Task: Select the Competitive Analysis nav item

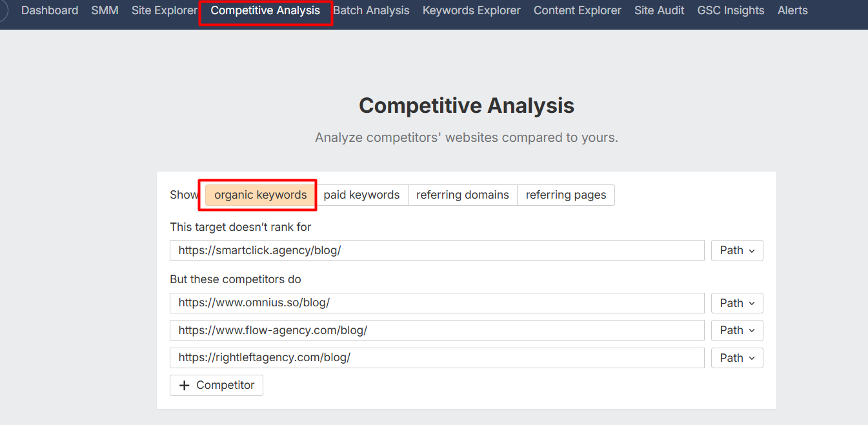Action: pyautogui.click(x=265, y=10)
